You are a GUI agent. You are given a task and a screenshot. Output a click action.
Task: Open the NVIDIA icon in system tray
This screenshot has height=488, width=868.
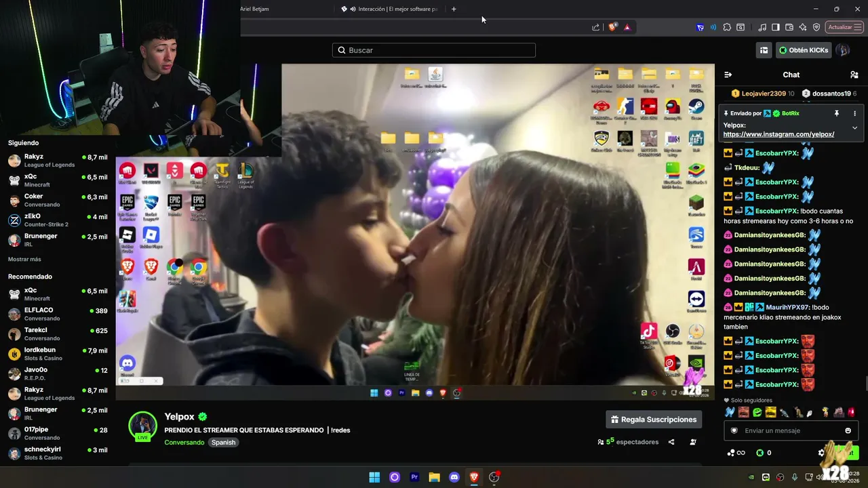751,477
